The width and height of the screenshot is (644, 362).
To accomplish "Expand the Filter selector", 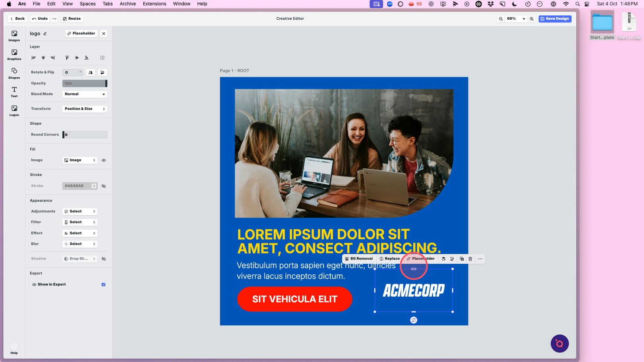I will point(80,222).
